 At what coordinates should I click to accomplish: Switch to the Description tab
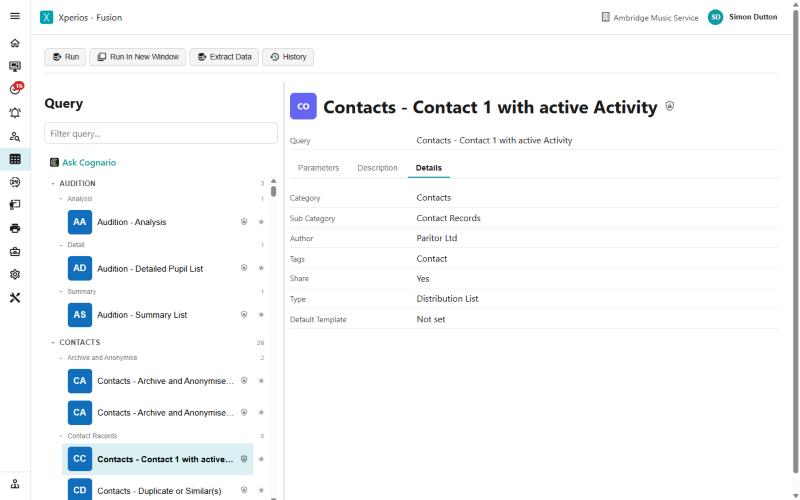click(377, 168)
